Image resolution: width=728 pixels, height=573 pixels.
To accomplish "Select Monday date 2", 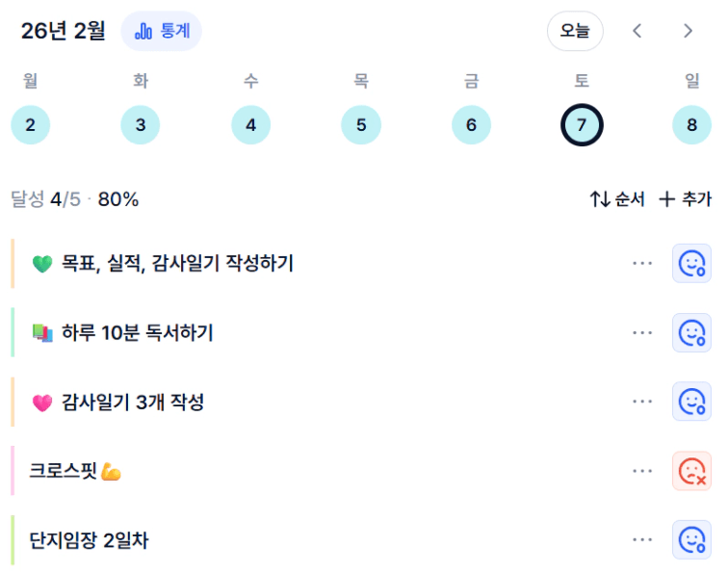I will (30, 125).
